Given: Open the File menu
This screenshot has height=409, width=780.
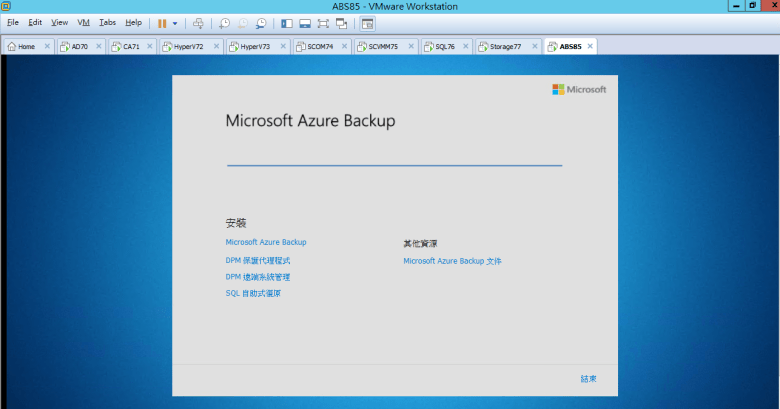Looking at the screenshot, I should 13,22.
